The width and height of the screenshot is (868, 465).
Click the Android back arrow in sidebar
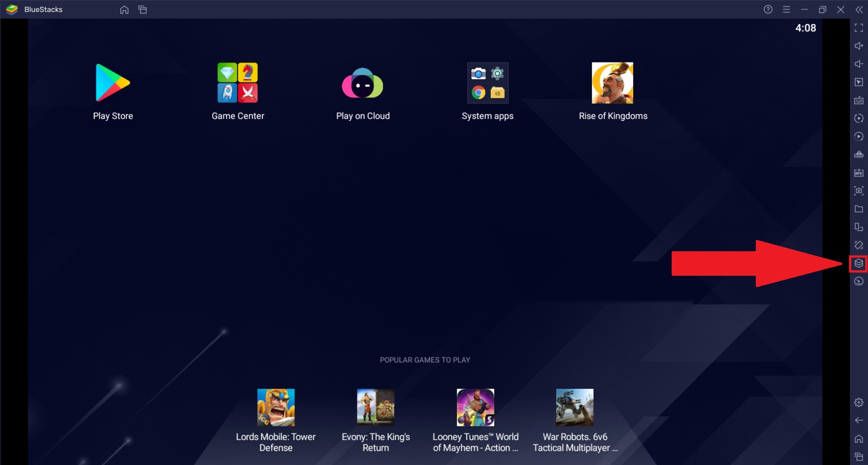click(x=859, y=421)
